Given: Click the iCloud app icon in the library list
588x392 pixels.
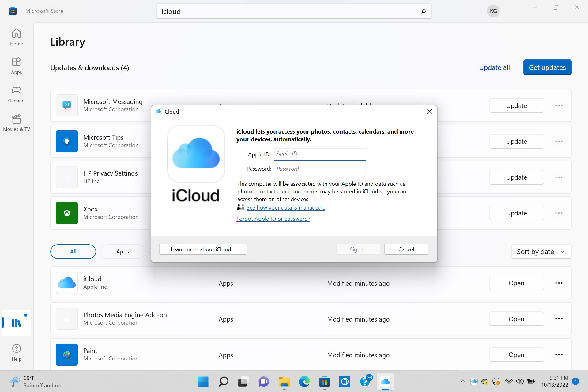Looking at the screenshot, I should (66, 283).
